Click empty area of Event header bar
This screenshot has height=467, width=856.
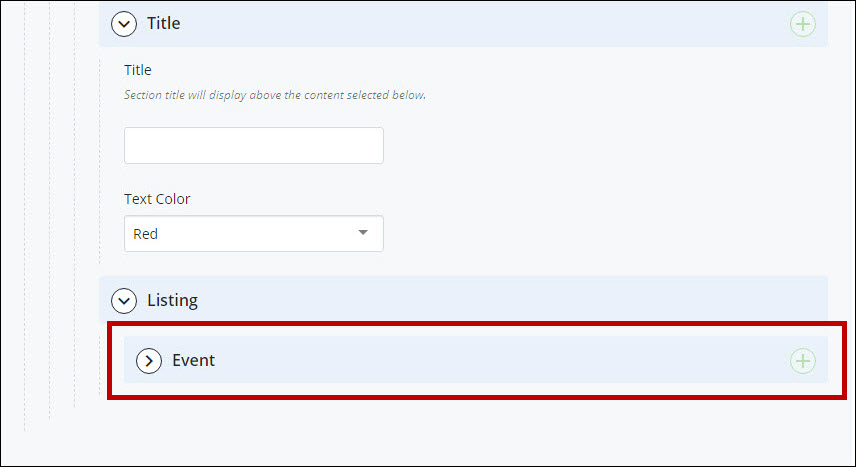tap(491, 360)
